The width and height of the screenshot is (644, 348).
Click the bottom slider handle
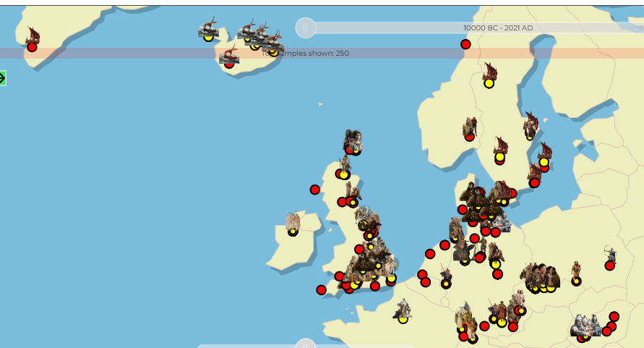pyautogui.click(x=306, y=344)
